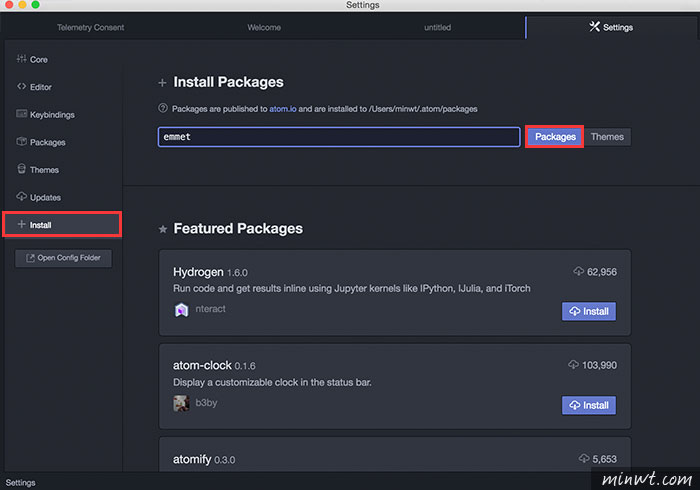Click the atom-clock download count cloud icon
The width and height of the screenshot is (700, 490).
click(x=573, y=364)
